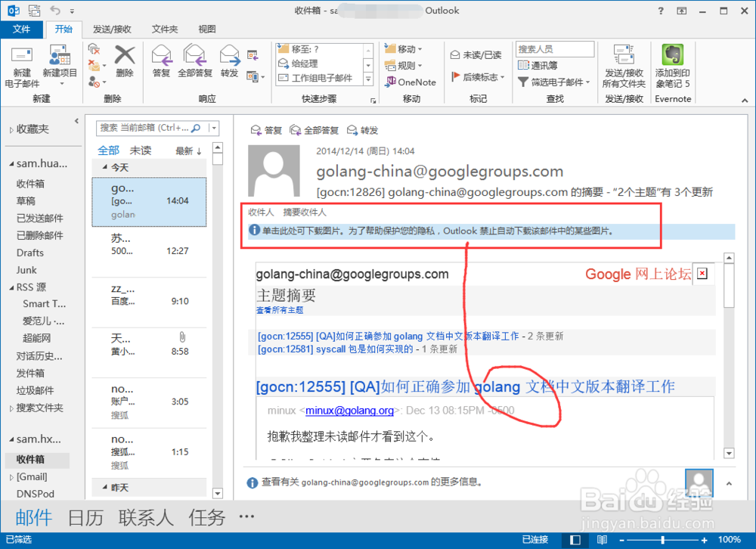Collapse the RSS 源 folder
756x549 pixels.
tap(11, 287)
